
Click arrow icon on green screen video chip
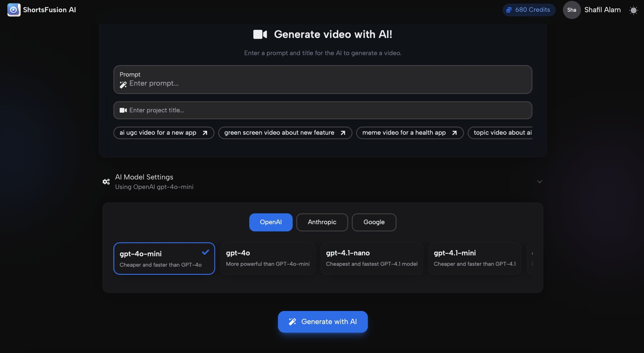343,133
